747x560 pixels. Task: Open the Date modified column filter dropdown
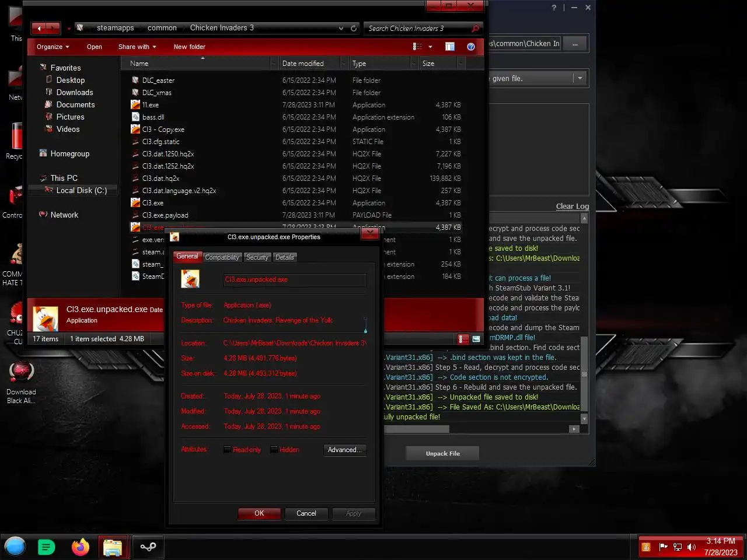tap(344, 63)
